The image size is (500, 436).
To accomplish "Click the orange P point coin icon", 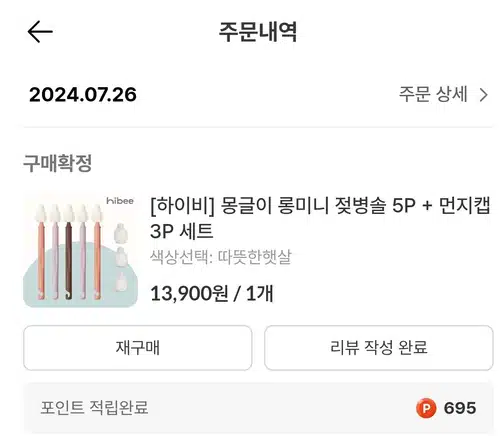I will click(426, 408).
